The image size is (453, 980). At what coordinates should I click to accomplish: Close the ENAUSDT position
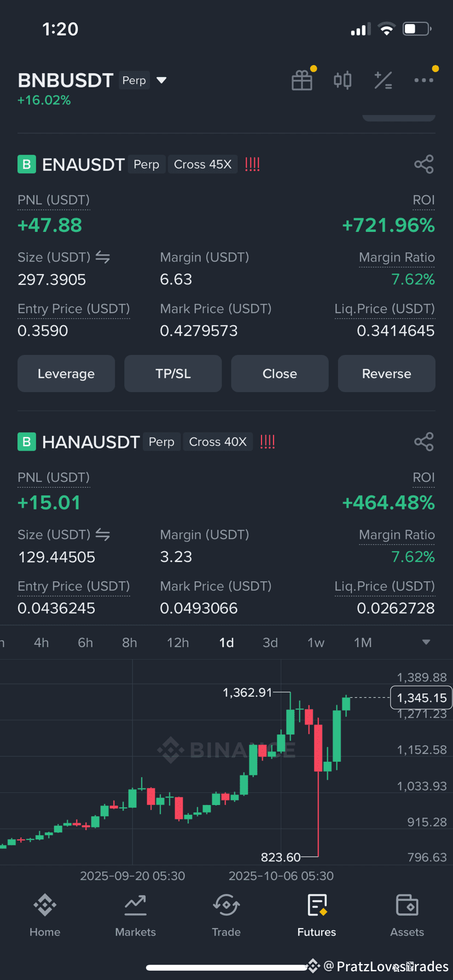point(280,374)
